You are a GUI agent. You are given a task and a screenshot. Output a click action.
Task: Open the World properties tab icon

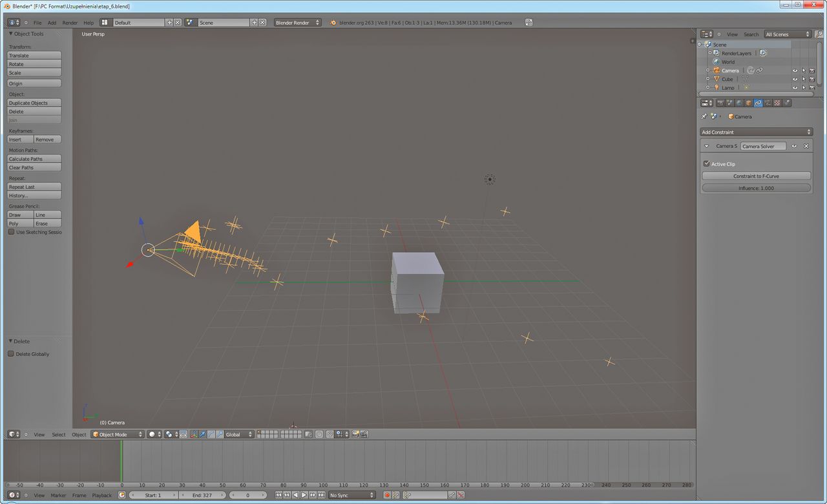point(739,103)
